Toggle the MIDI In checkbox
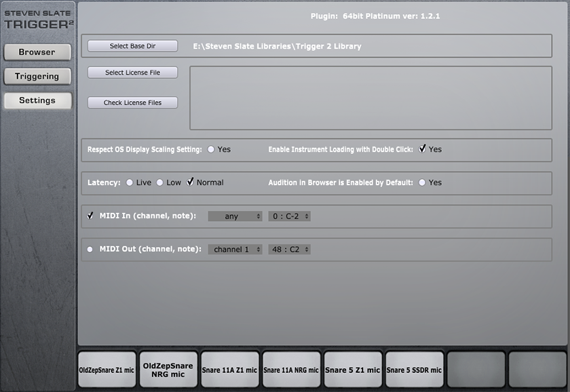This screenshot has width=570, height=392. (x=90, y=216)
